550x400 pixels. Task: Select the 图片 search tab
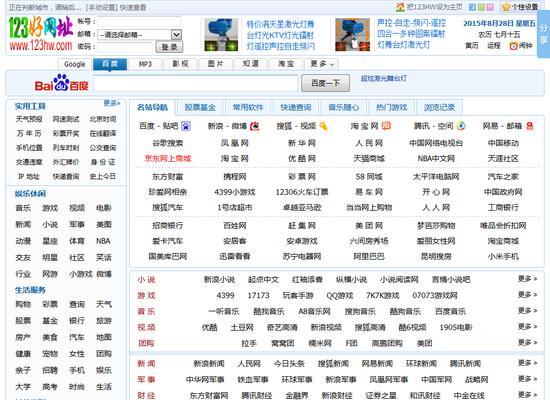coord(215,64)
